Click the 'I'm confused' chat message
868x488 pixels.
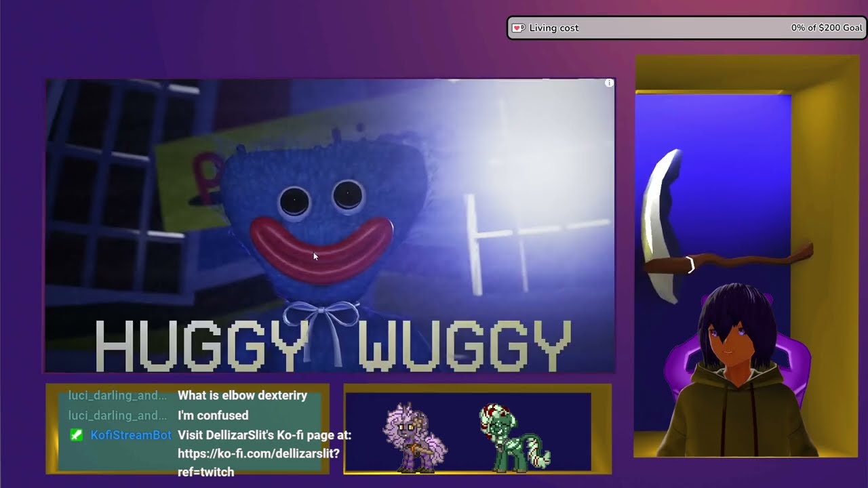[x=213, y=415]
